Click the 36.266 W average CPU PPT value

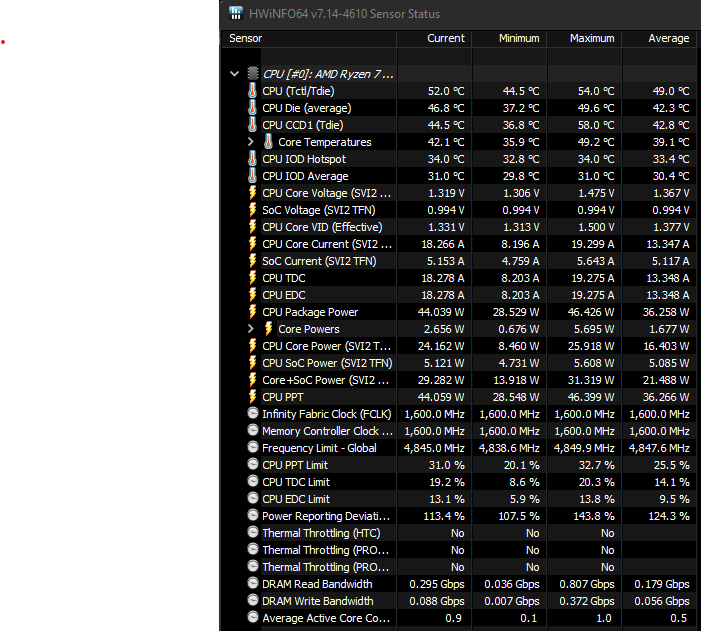point(666,397)
